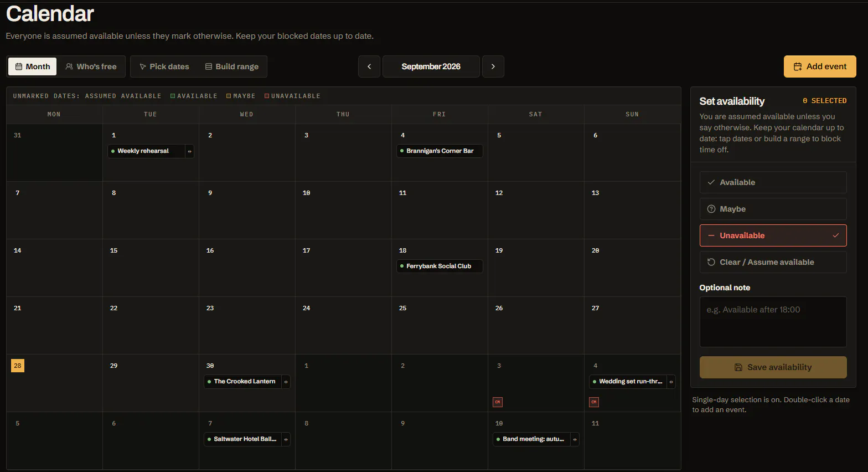This screenshot has width=868, height=472.
Task: Select September 17 on the calendar
Action: (343, 268)
